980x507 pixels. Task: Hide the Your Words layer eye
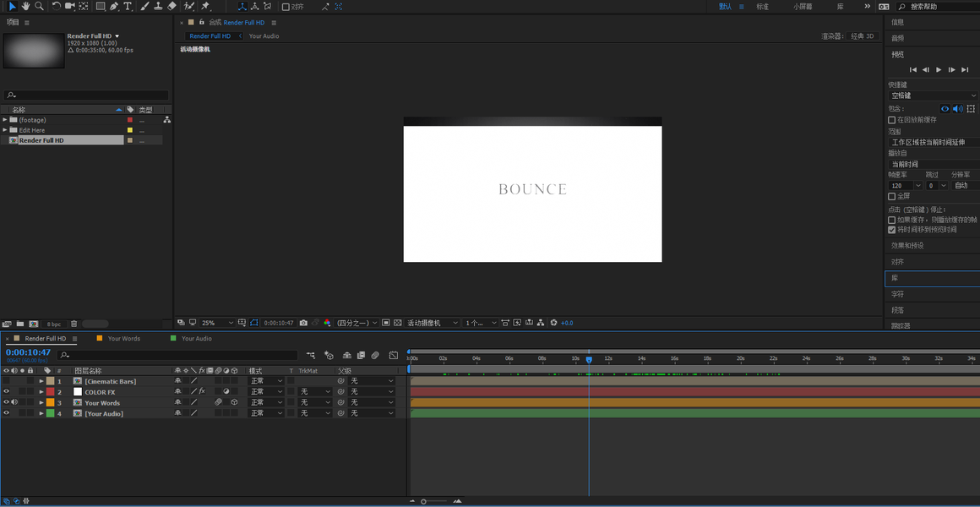[x=6, y=402]
